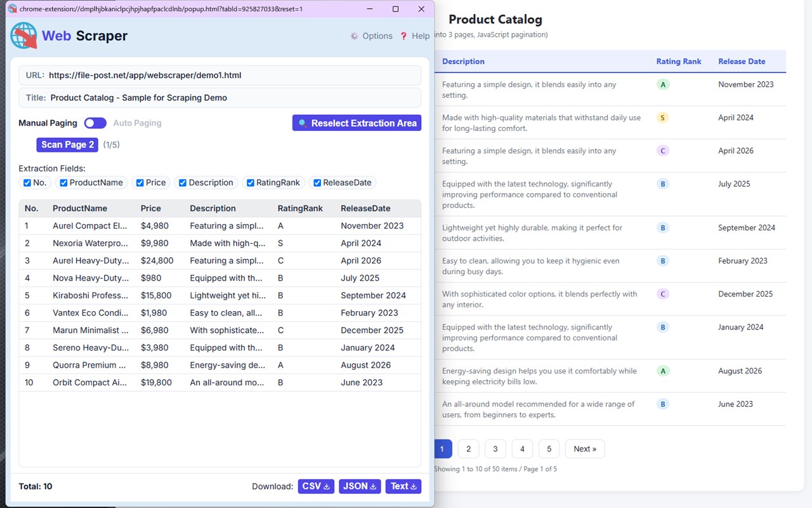Click the green A rating badge for November 2023

pos(663,84)
